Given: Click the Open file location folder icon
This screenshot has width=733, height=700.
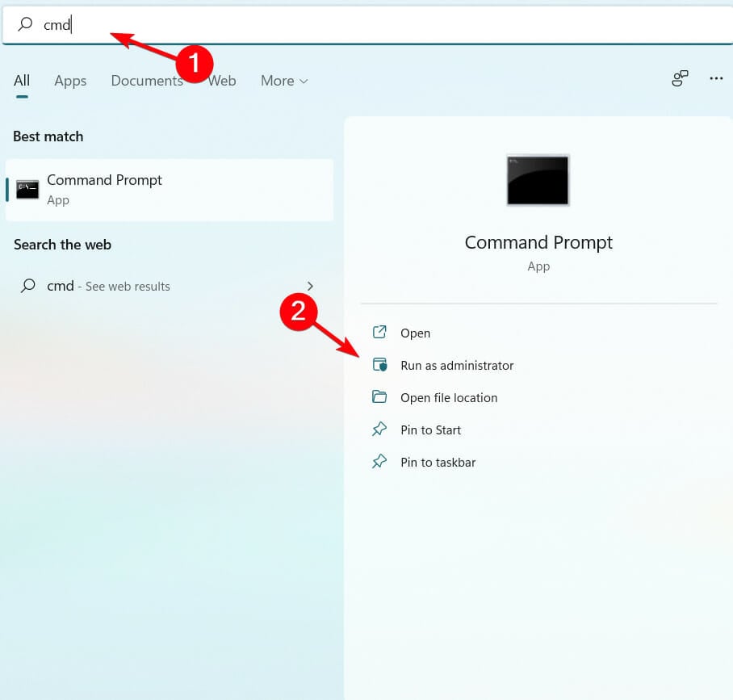Looking at the screenshot, I should (x=379, y=396).
